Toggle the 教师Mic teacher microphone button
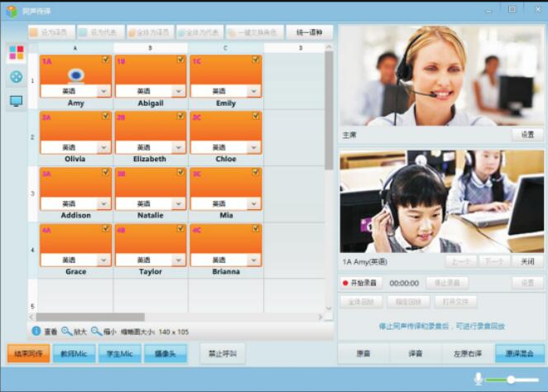Viewport: 548px width, 392px height. 74,354
